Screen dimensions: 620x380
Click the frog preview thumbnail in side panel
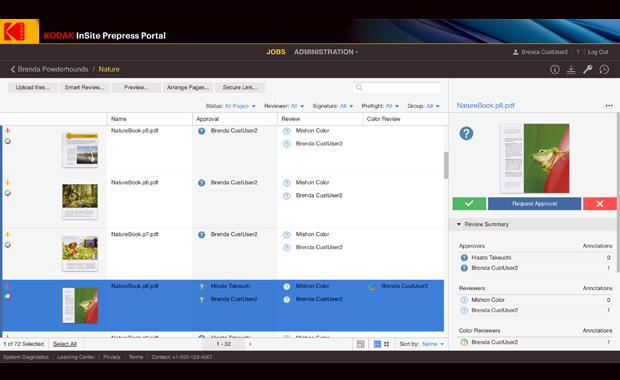point(535,158)
